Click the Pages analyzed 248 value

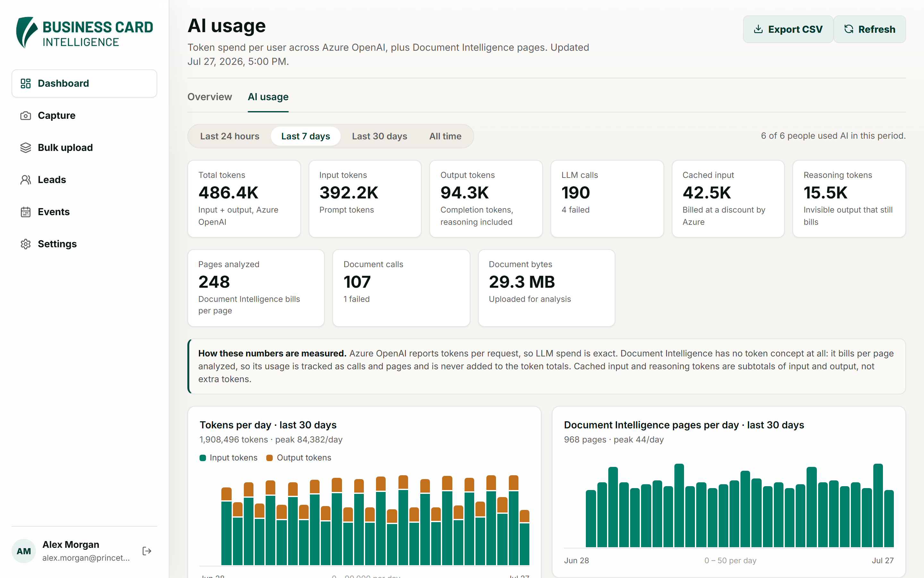(214, 282)
